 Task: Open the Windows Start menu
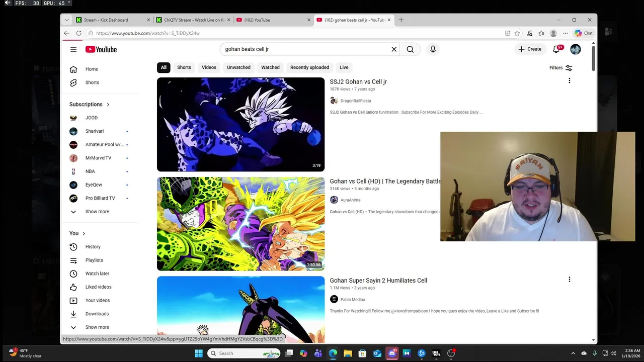pyautogui.click(x=199, y=353)
